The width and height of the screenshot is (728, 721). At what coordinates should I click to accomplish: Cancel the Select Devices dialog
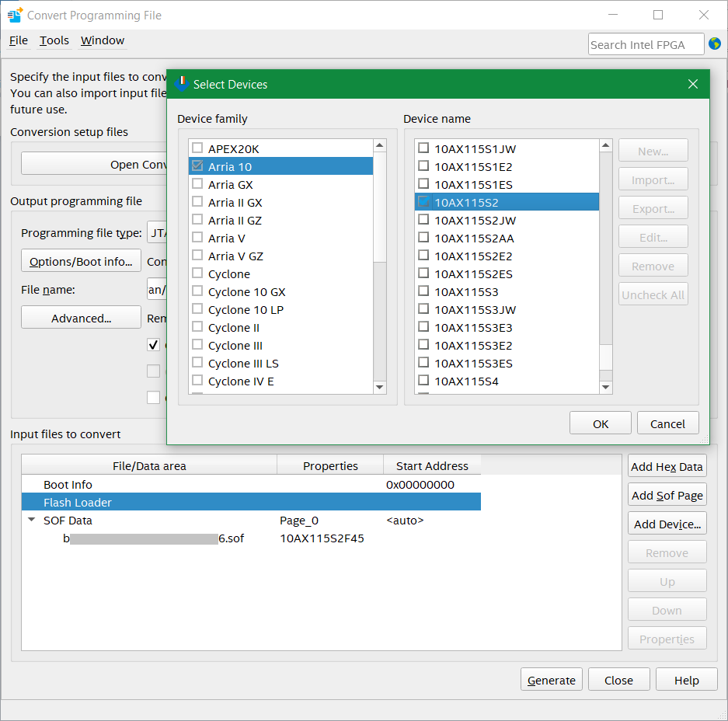coord(667,423)
